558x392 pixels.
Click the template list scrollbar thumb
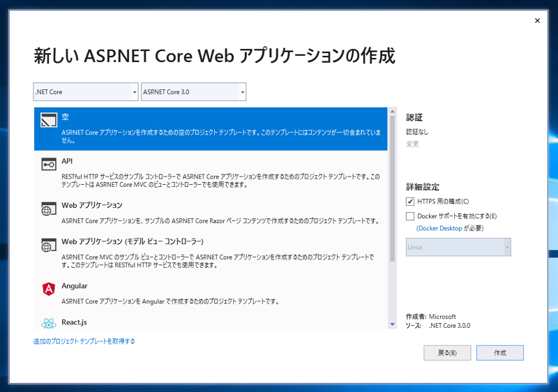tap(393, 188)
